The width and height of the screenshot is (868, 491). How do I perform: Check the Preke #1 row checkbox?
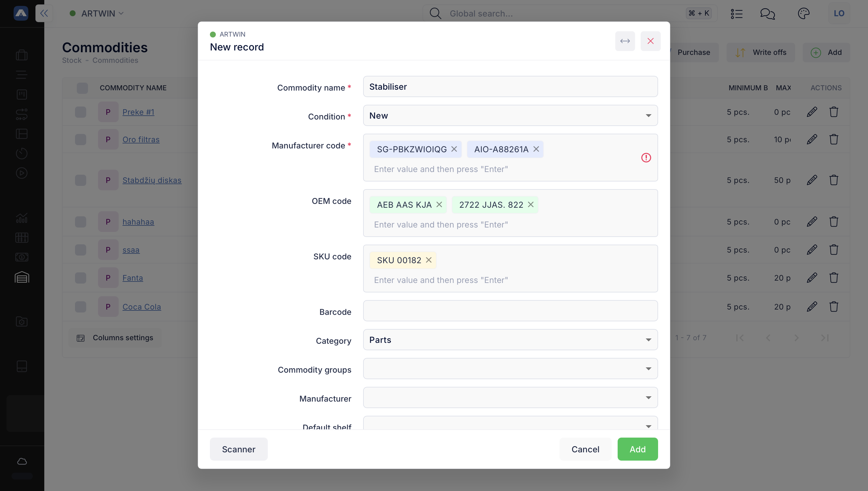(81, 112)
